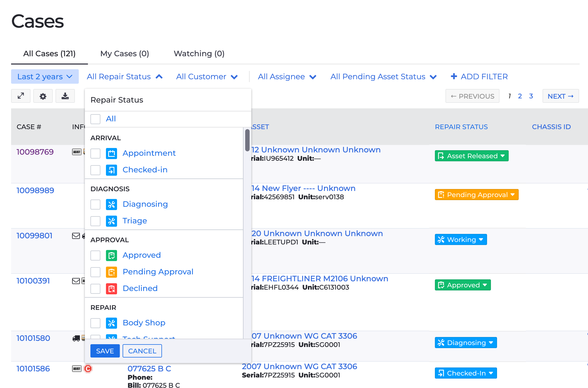
Task: Check the Declined checkbox
Action: click(x=95, y=289)
